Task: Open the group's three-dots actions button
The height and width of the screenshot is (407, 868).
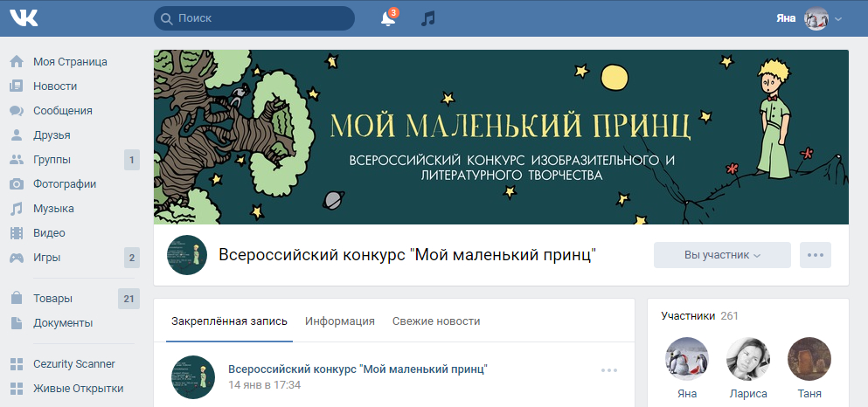Action: click(816, 255)
